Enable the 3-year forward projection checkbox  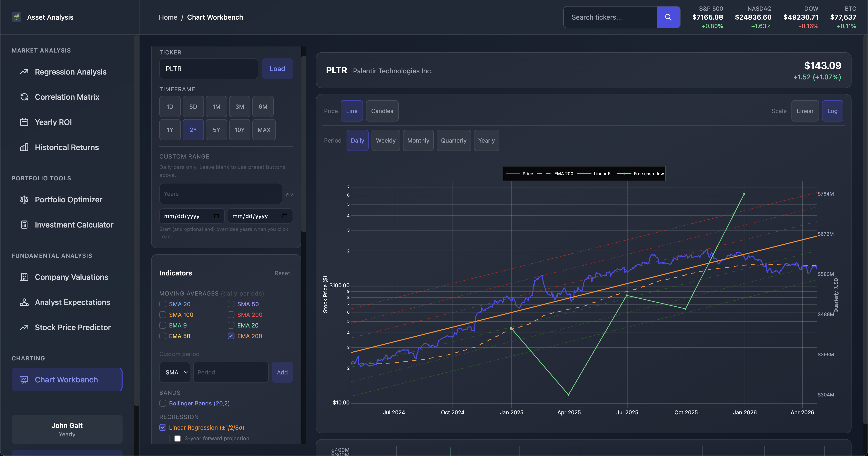(x=178, y=439)
